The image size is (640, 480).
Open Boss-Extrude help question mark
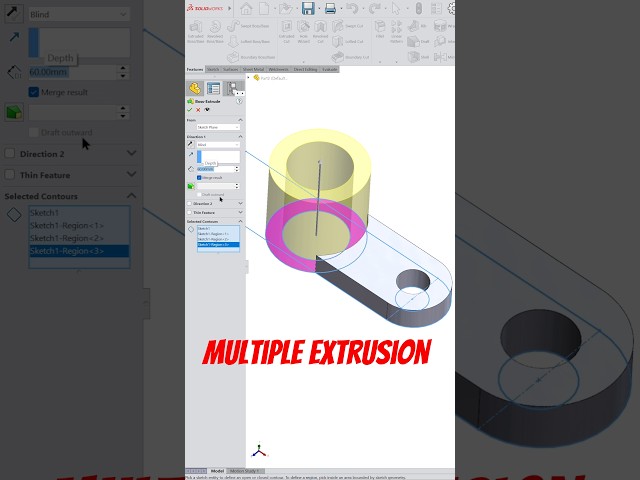tap(239, 101)
